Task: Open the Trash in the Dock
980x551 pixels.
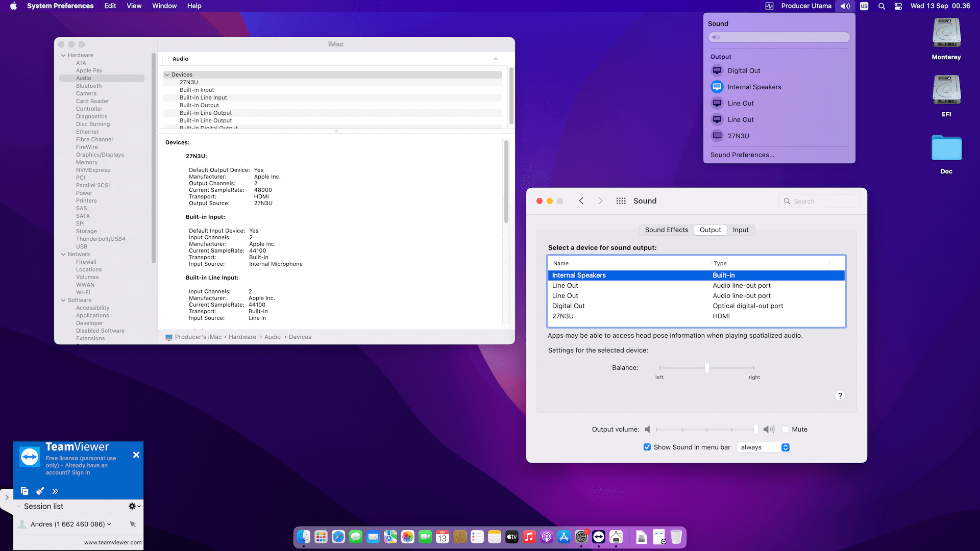Action: tap(676, 537)
